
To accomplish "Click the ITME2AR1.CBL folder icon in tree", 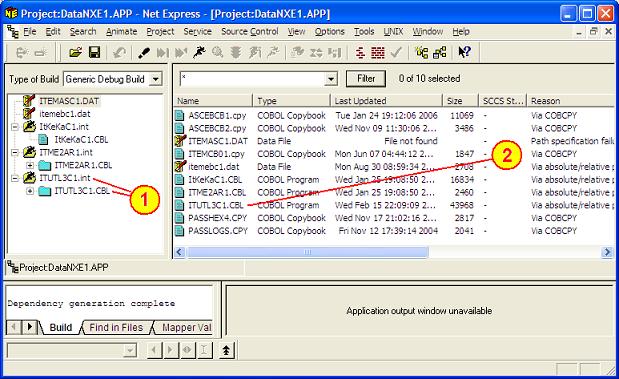I will (45, 165).
